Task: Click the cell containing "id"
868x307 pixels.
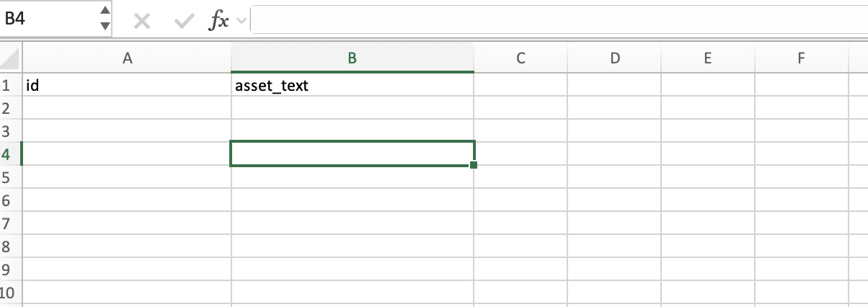Action: click(x=127, y=86)
